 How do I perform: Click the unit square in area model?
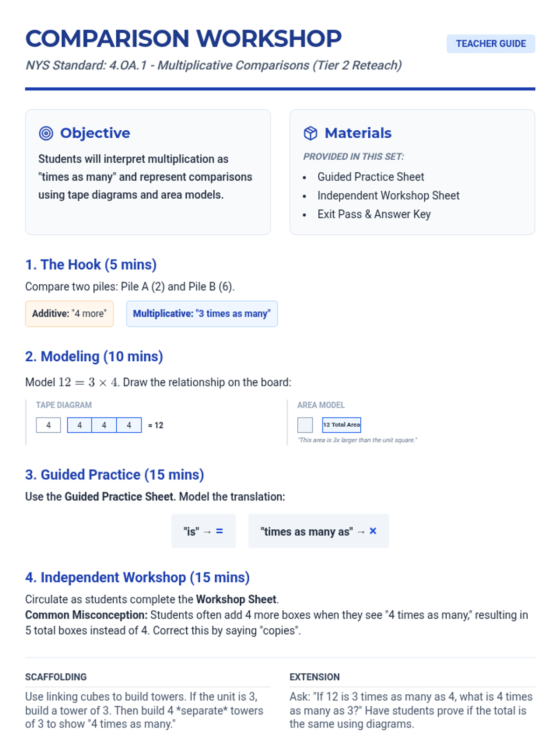[305, 425]
